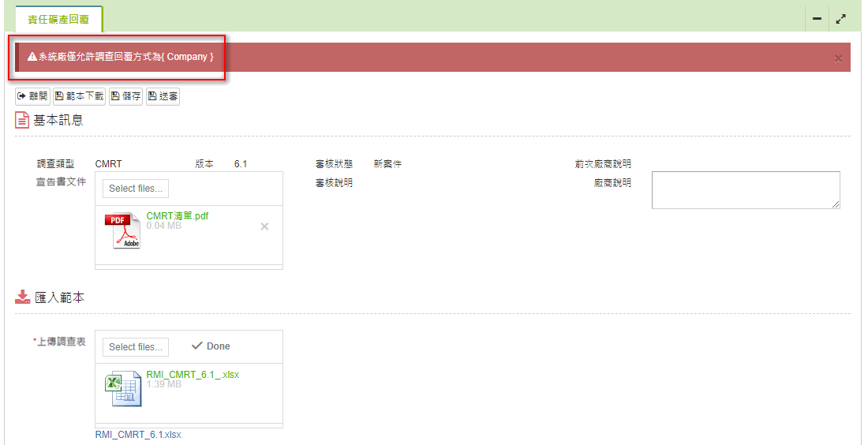Collapse the panel with the minus icon
This screenshot has width=868, height=445.
(817, 19)
